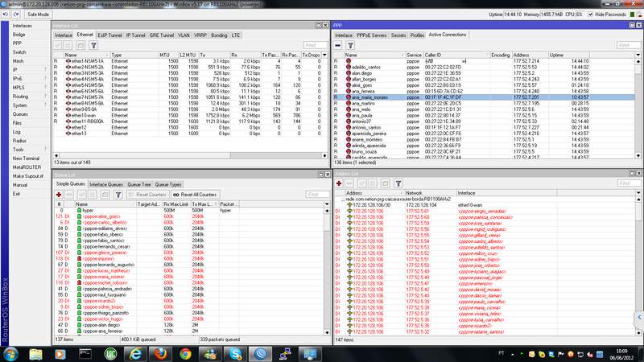644x362 pixels.
Task: Open Internet Explorer from the taskbar
Action: tap(135, 354)
